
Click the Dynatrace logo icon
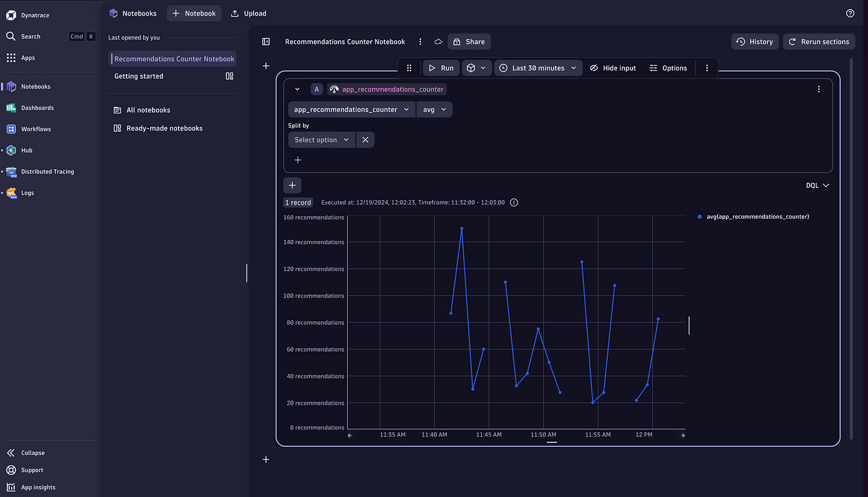point(11,15)
